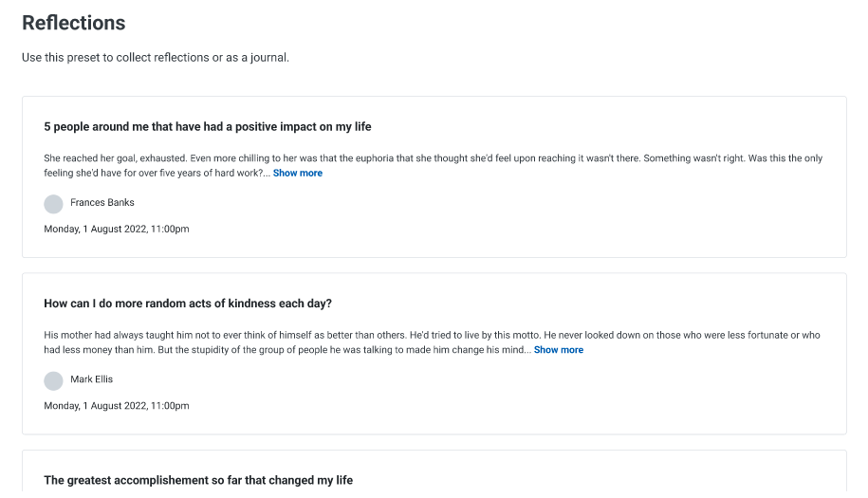Screen dimensions: 868x498
Task: Click Frances Banks avatar circle
Action: click(54, 204)
